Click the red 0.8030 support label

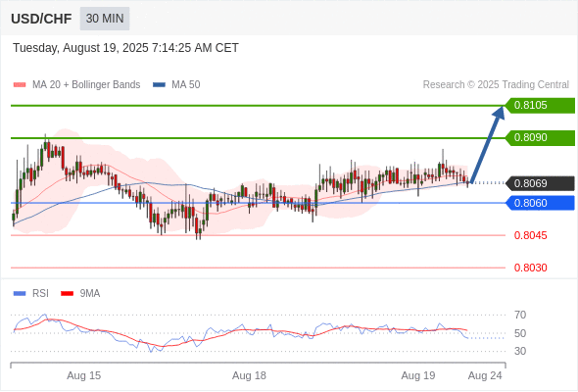coord(530,268)
